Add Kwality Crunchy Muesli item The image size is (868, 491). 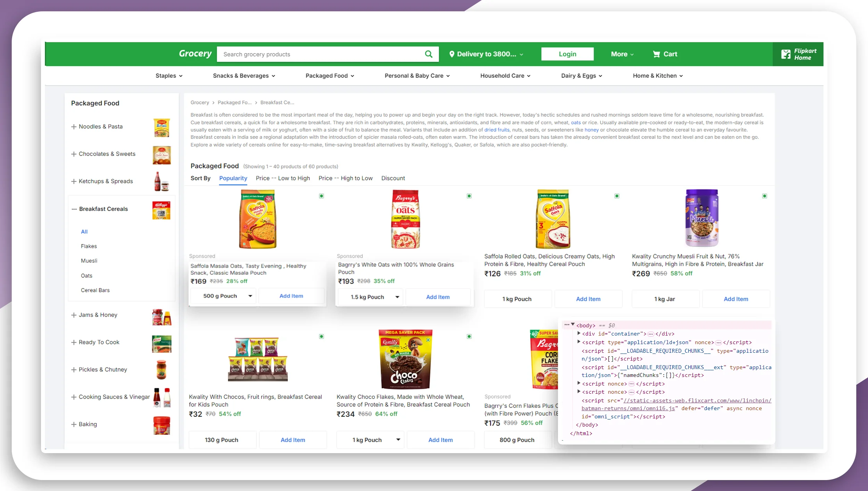pyautogui.click(x=736, y=299)
